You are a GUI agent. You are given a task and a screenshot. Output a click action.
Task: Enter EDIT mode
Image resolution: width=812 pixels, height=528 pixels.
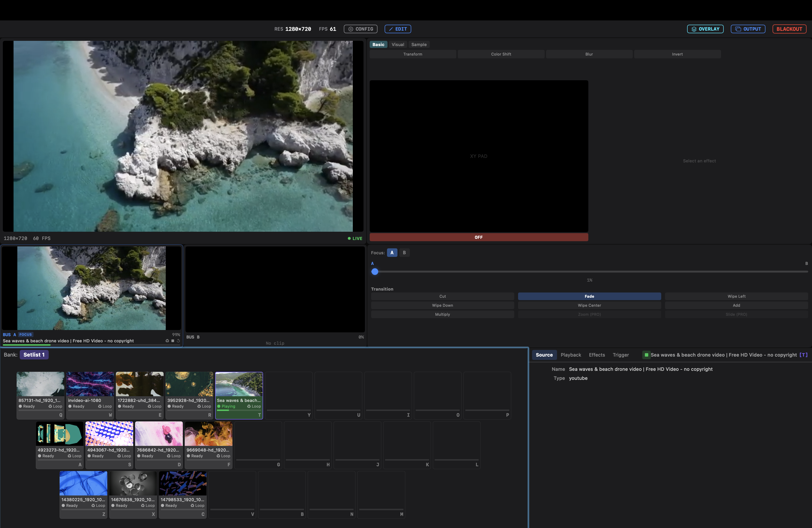coord(397,29)
